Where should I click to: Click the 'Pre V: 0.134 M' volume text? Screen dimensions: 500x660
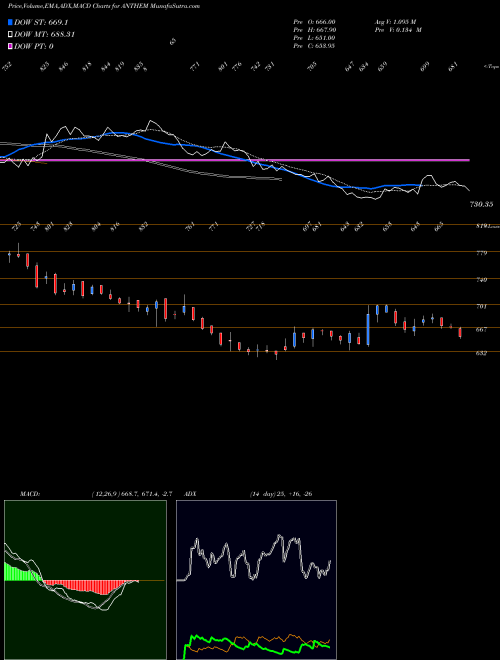(x=398, y=30)
